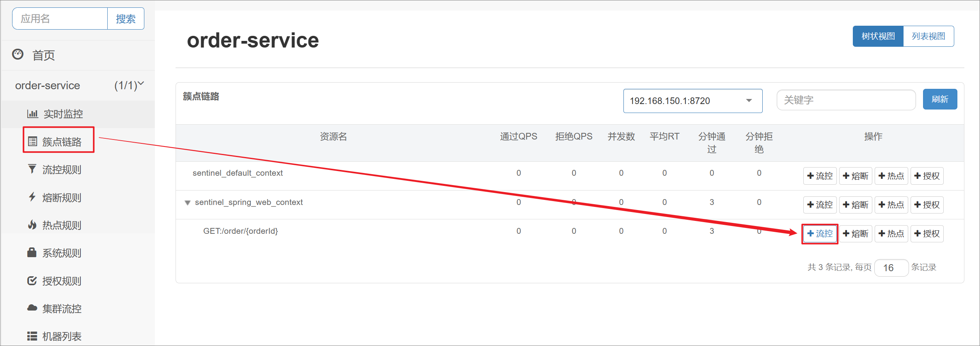
Task: Click the funnel icon for 流控规则
Action: click(32, 169)
